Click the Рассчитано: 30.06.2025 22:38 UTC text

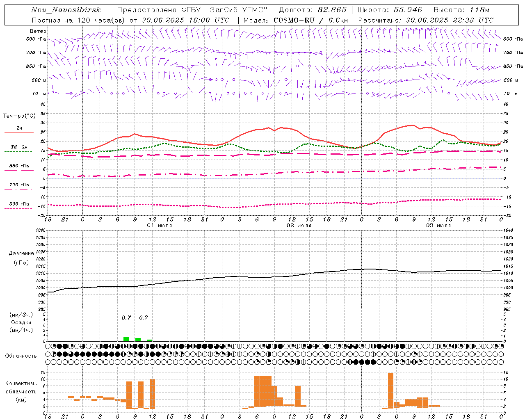426,20
